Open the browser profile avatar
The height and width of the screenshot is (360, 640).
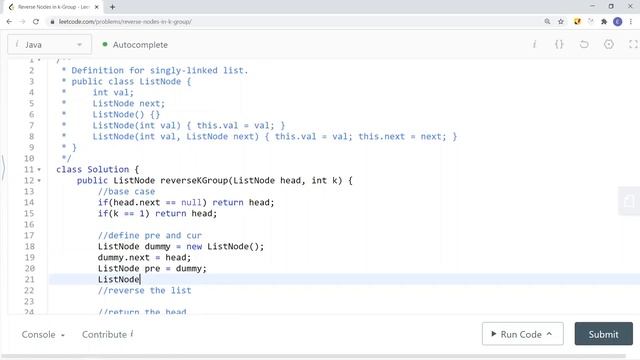coord(618,22)
